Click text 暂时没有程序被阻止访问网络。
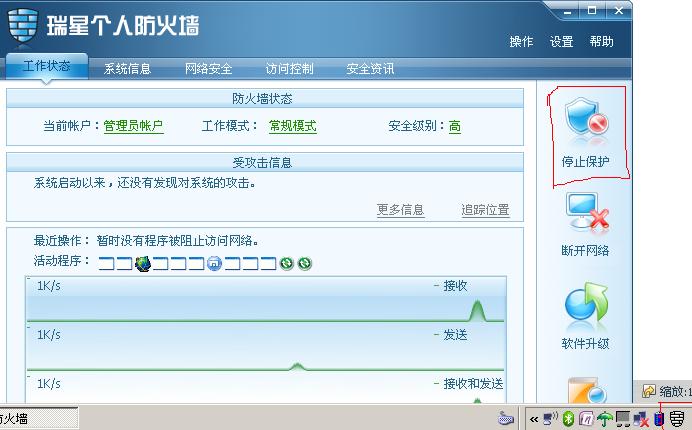This screenshot has width=692, height=430. pyautogui.click(x=178, y=241)
